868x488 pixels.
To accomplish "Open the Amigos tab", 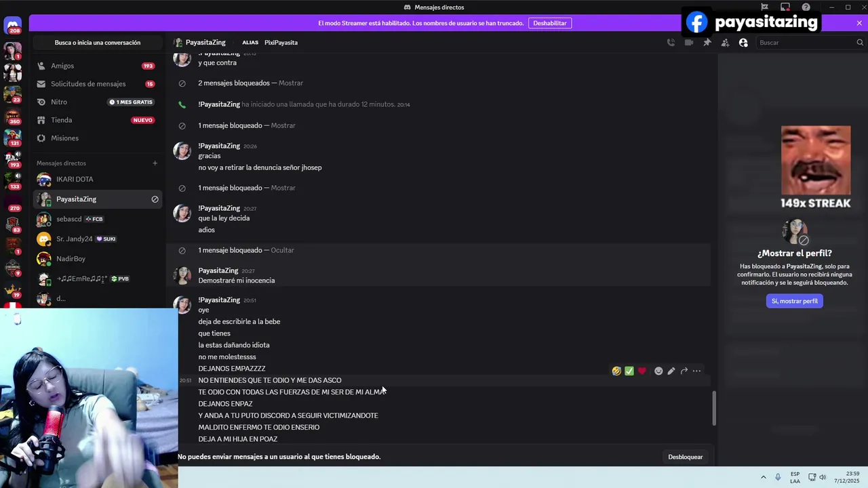I will pyautogui.click(x=97, y=66).
